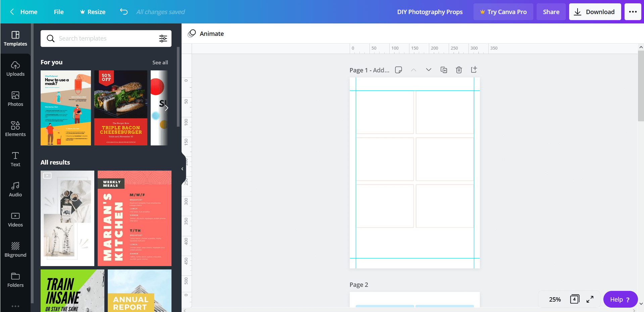Viewport: 644px width, 312px height.
Task: Open the Photos panel
Action: [x=15, y=99]
